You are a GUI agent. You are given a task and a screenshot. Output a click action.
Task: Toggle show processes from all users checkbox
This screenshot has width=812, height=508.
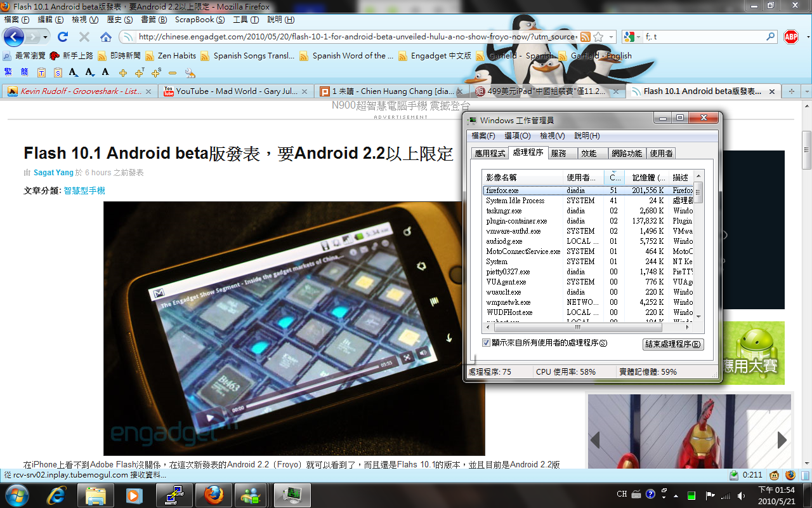point(487,343)
